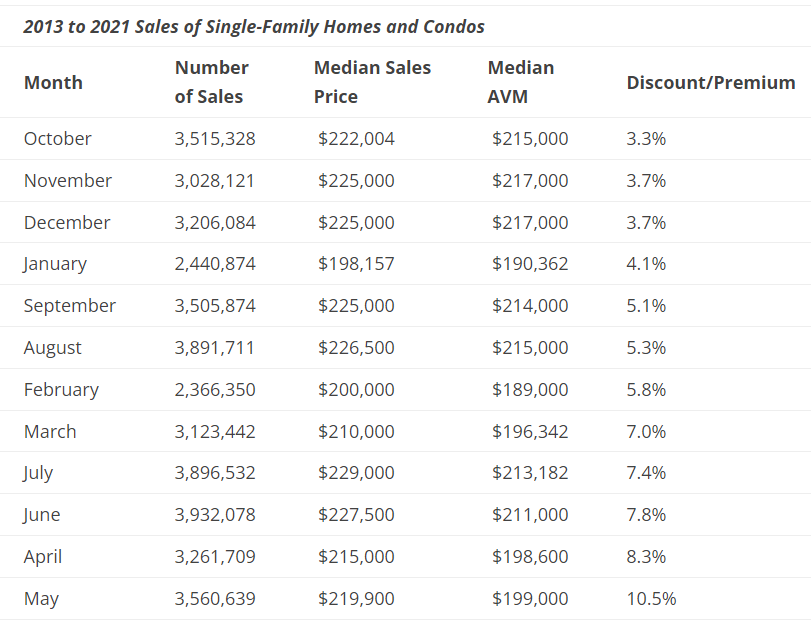Click the March row label
The width and height of the screenshot is (811, 626).
(50, 432)
